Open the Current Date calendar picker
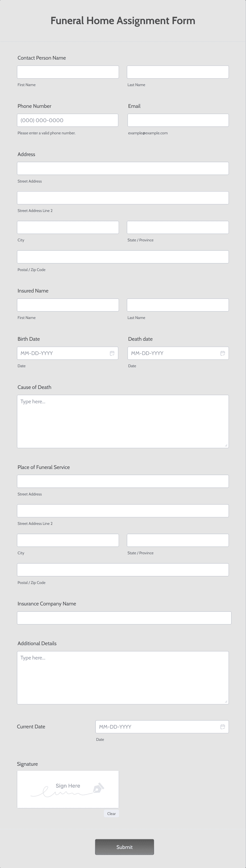Image resolution: width=246 pixels, height=868 pixels. (x=223, y=727)
